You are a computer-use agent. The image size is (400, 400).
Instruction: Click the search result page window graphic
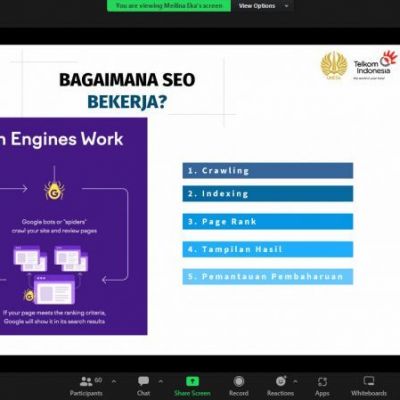point(54,290)
